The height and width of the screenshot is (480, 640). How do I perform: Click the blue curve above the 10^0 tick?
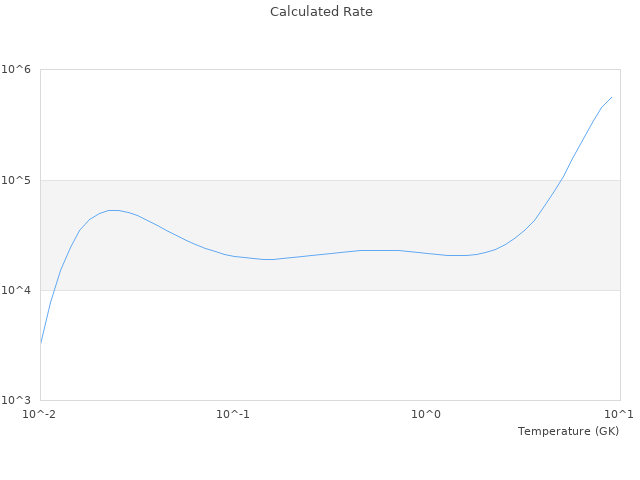(427, 253)
